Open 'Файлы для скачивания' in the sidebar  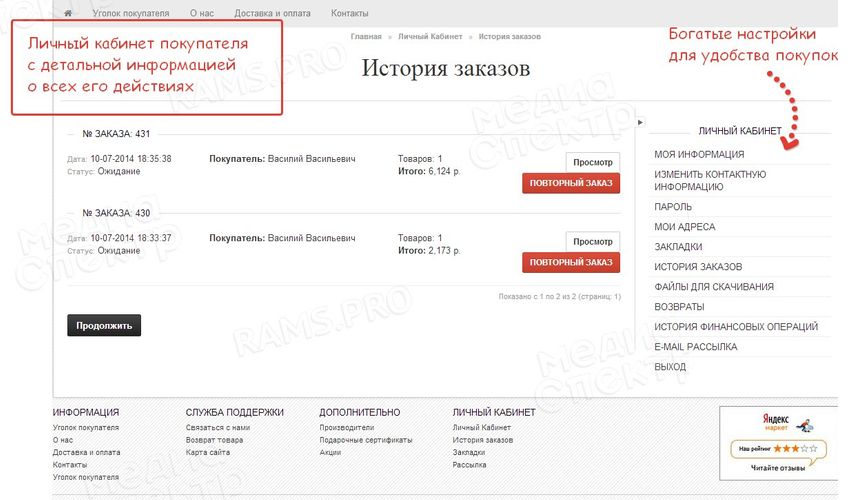point(714,287)
